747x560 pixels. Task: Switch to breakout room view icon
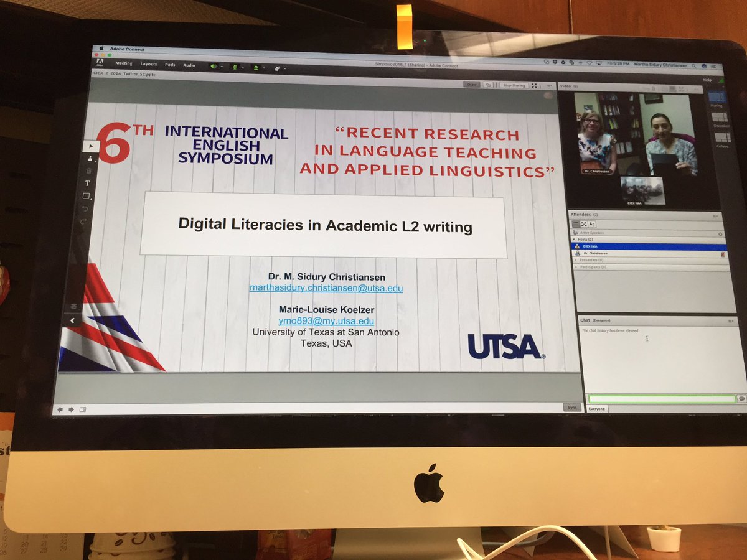[584, 224]
